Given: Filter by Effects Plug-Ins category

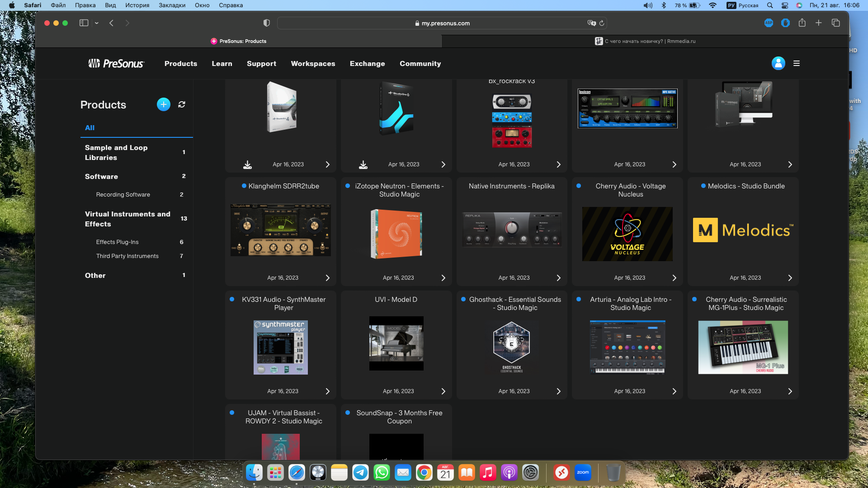Looking at the screenshot, I should (117, 242).
